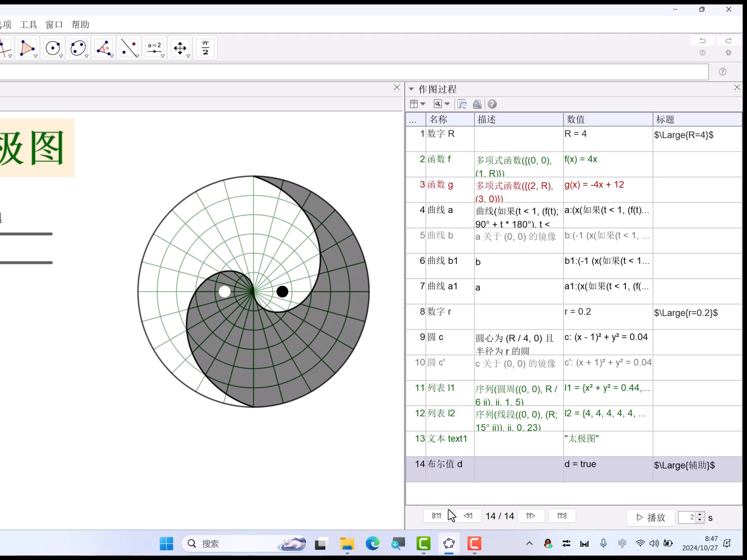Jump to first construction step
The image size is (747, 560).
(436, 516)
